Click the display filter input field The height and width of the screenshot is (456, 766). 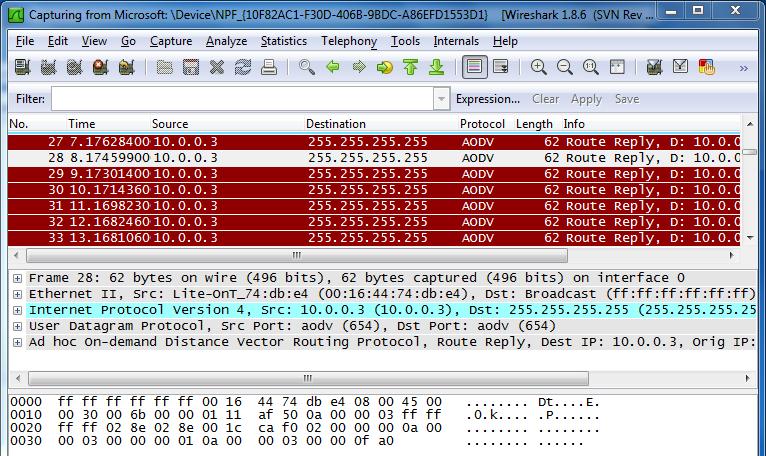pyautogui.click(x=242, y=99)
